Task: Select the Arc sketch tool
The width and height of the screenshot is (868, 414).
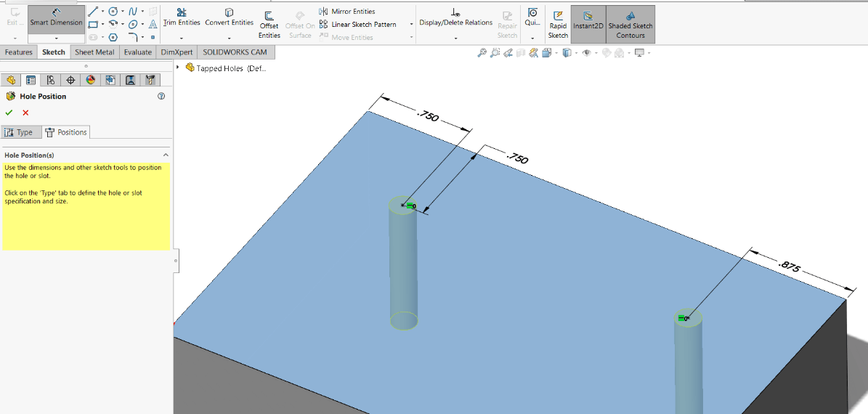Action: 113,25
